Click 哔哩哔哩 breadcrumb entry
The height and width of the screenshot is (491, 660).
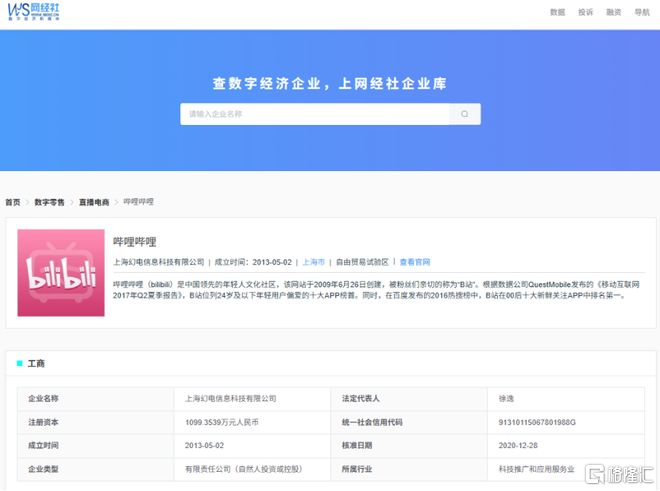(138, 202)
